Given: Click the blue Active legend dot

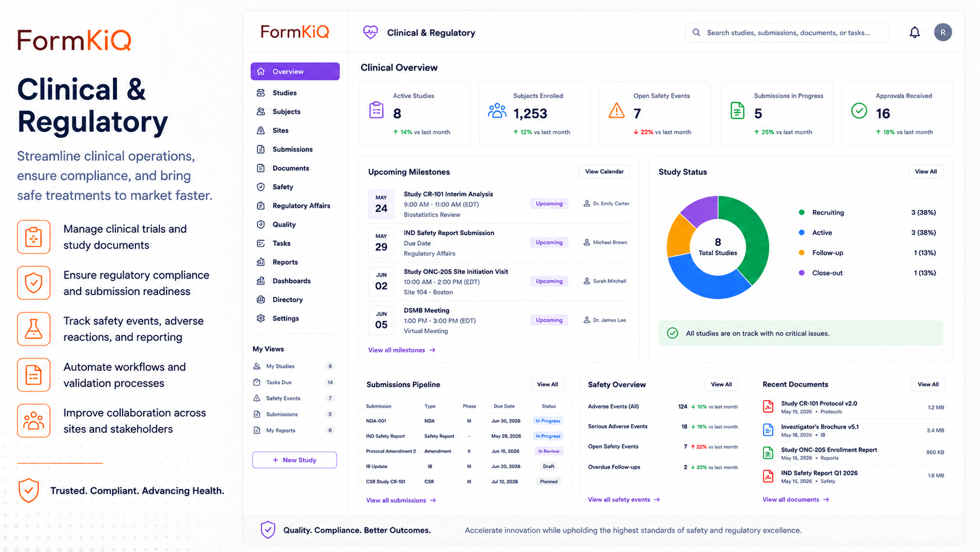Looking at the screenshot, I should click(801, 232).
